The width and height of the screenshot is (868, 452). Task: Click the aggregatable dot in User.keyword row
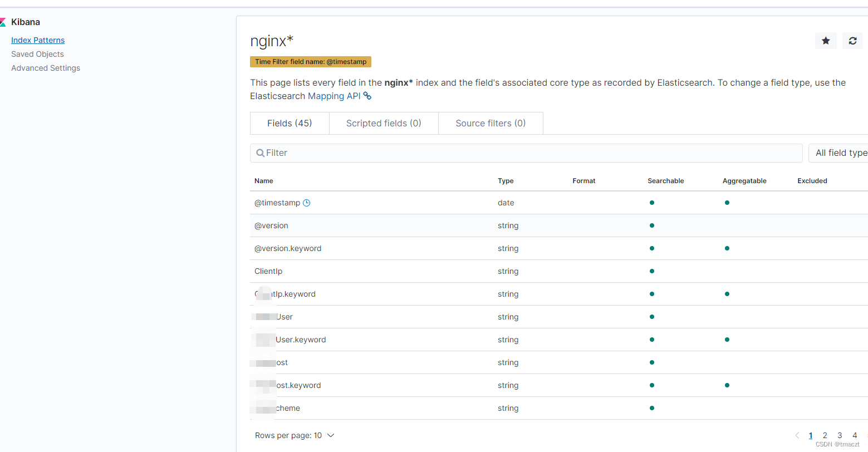727,340
